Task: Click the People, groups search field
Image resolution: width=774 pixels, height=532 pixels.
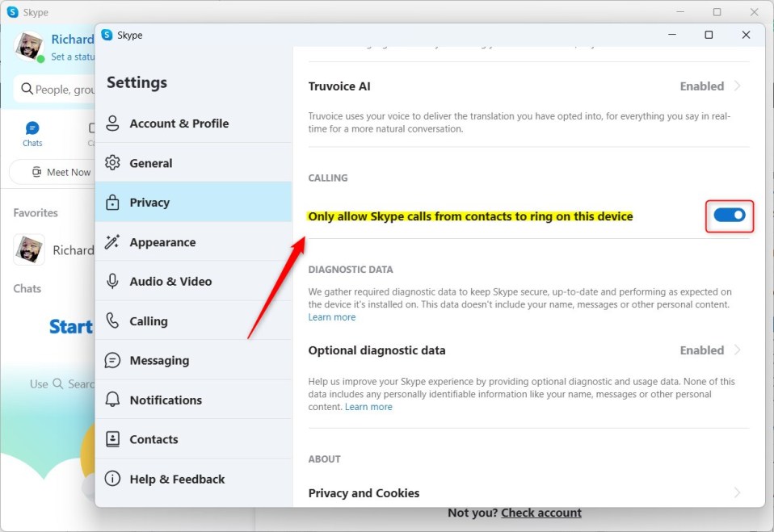Action: (54, 90)
